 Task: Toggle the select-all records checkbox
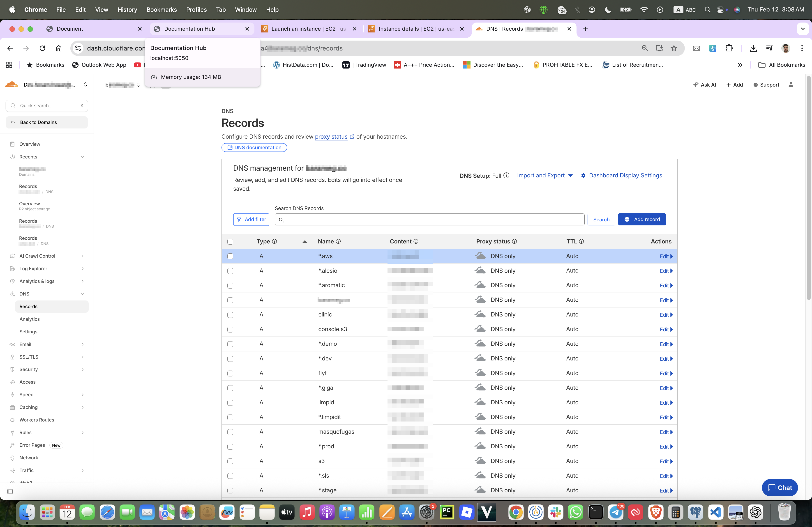(x=230, y=242)
